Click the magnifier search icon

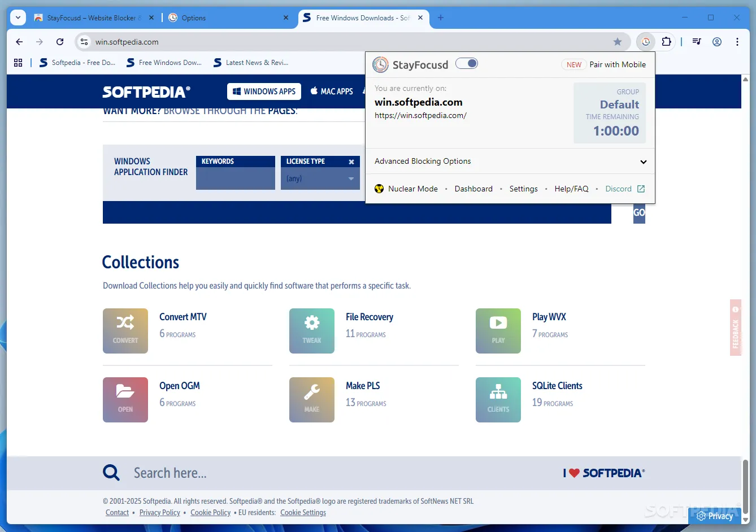[111, 473]
